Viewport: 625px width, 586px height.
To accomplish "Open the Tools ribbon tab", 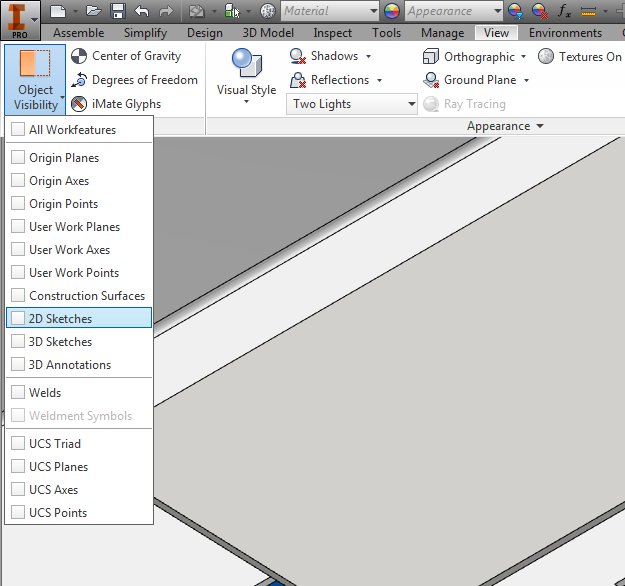I will pos(386,33).
